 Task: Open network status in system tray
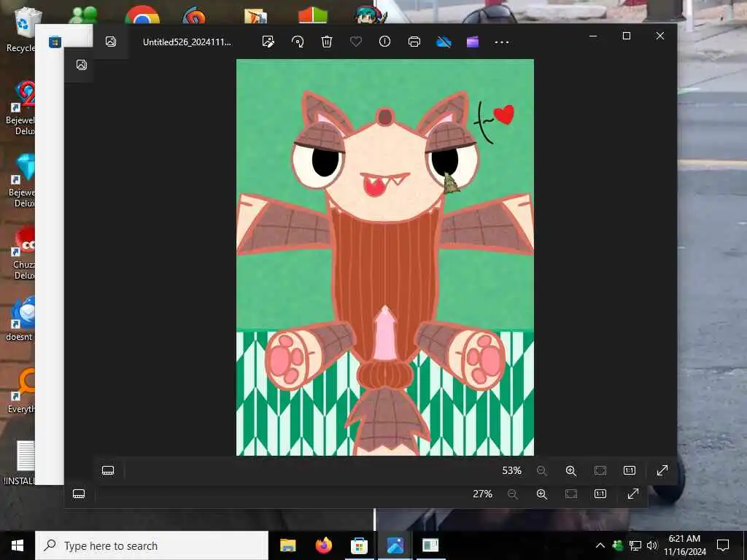[x=635, y=545]
